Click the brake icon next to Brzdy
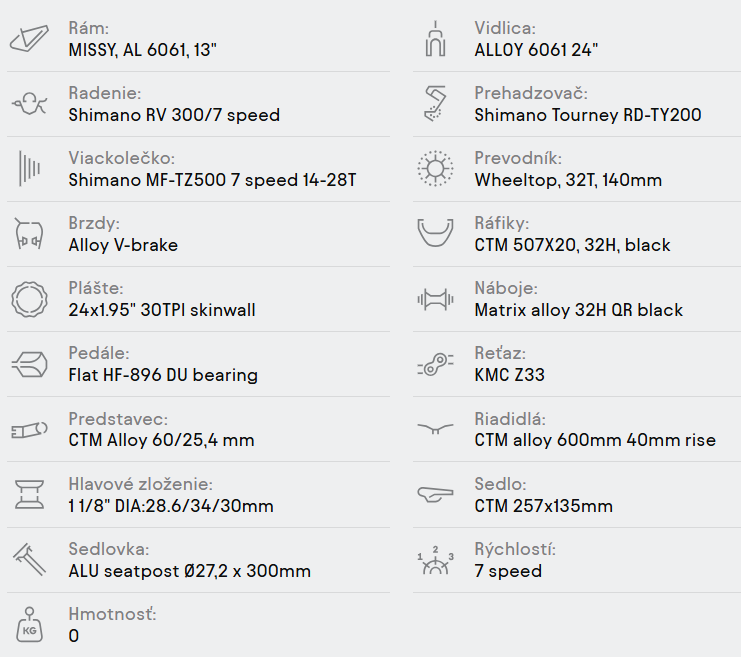The width and height of the screenshot is (741, 657). [x=29, y=234]
